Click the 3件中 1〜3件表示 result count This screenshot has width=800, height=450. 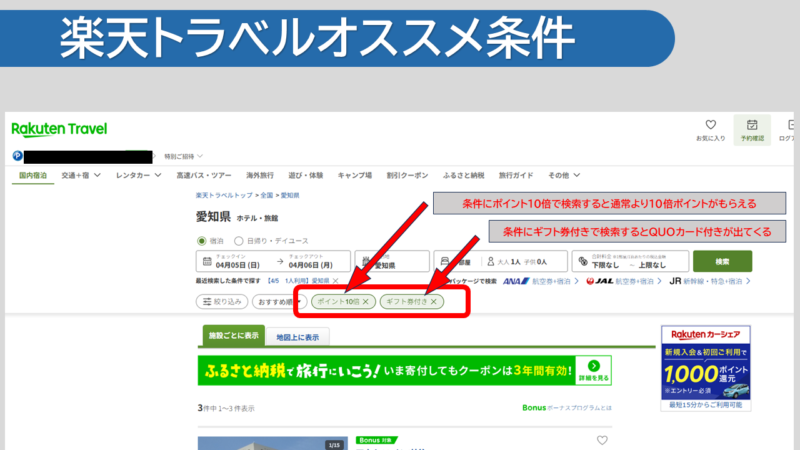(226, 408)
